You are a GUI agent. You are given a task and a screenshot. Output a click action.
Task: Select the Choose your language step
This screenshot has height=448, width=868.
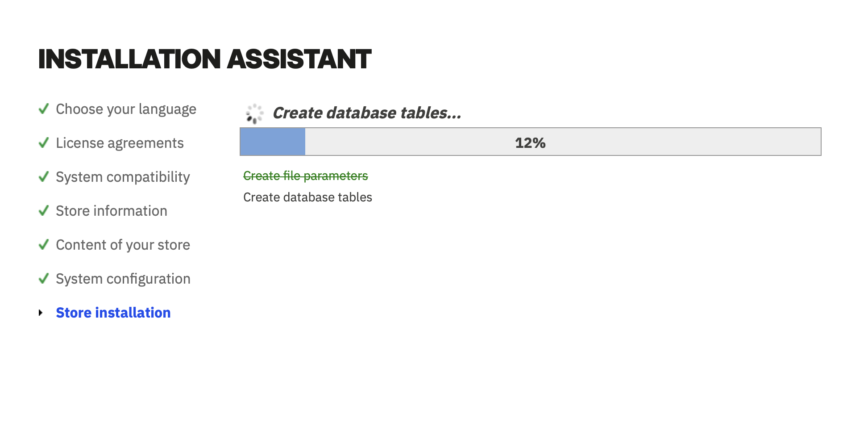point(126,109)
